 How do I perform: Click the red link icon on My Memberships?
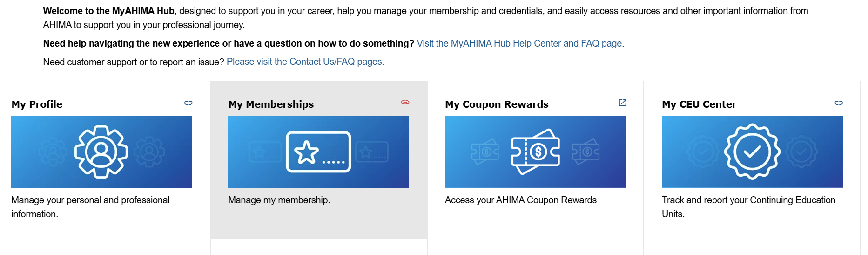pos(405,102)
